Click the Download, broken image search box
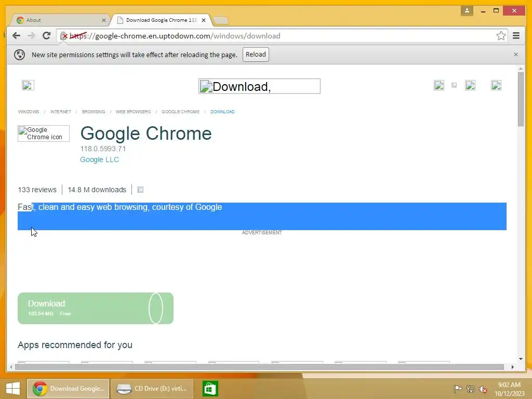532x399 pixels. (259, 86)
